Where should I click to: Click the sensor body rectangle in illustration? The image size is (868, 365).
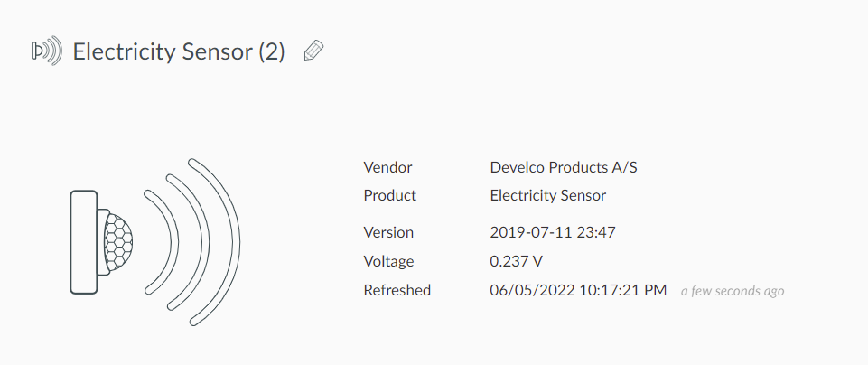click(x=84, y=242)
